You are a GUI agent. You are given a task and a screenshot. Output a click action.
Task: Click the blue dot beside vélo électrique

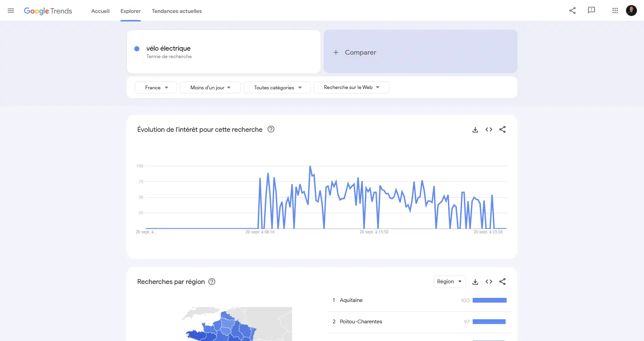coord(137,49)
